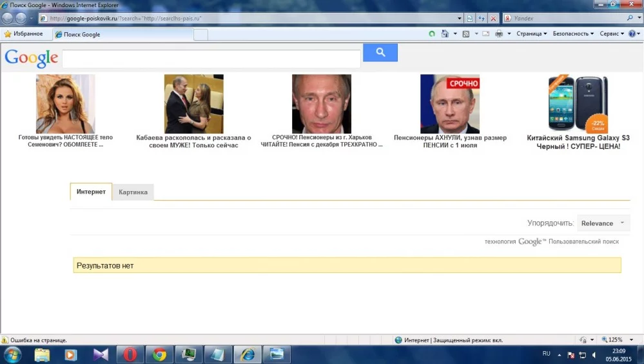Open the Windows Start menu
The image size is (644, 364).
pos(12,354)
